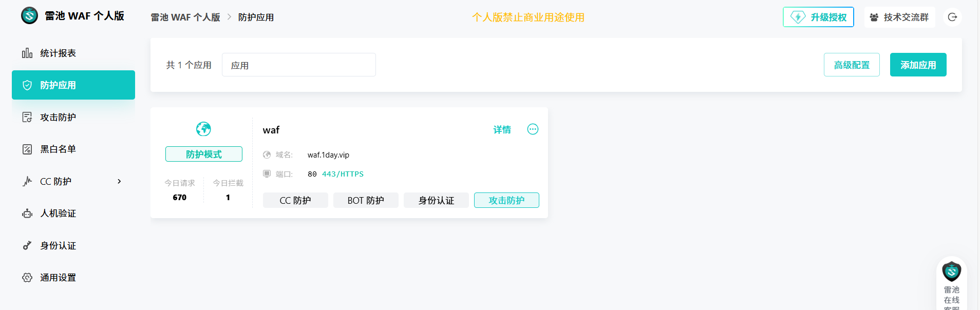Open 黑白名单 via its sidebar icon
980x310 pixels.
(27, 149)
